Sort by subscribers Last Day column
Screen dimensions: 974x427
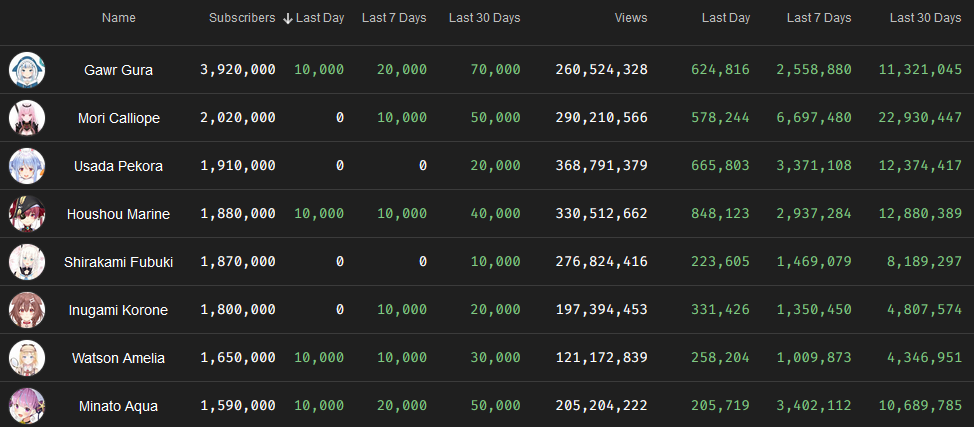tap(320, 18)
